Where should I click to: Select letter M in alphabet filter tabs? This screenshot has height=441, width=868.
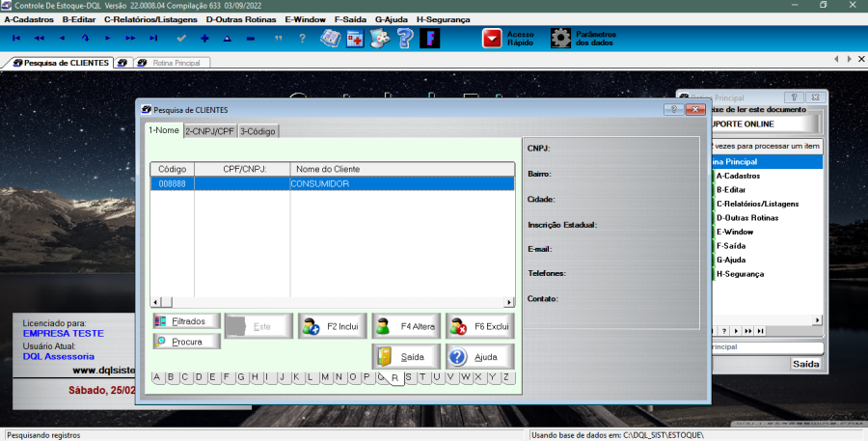[x=325, y=377]
